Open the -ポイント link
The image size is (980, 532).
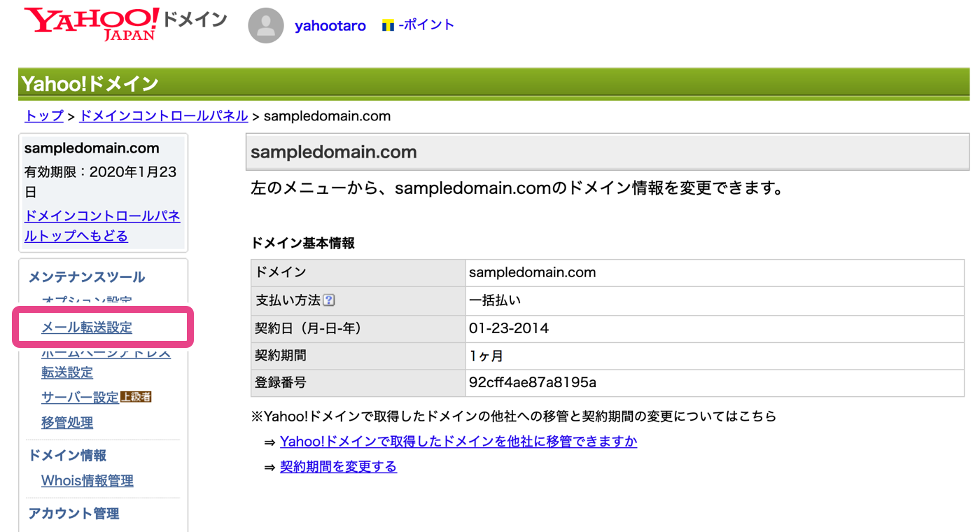coord(426,25)
